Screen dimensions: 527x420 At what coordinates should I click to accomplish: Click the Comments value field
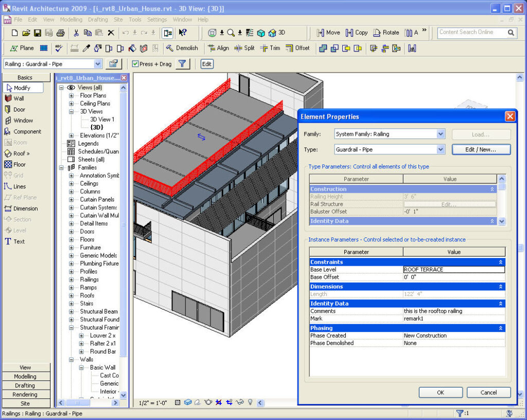pos(454,311)
